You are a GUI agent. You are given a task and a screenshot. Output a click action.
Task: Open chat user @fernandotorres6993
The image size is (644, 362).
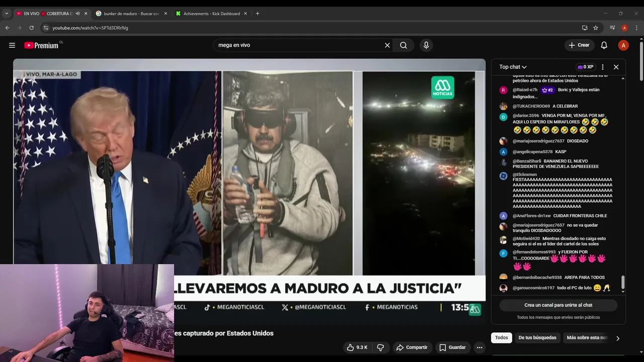point(534,252)
